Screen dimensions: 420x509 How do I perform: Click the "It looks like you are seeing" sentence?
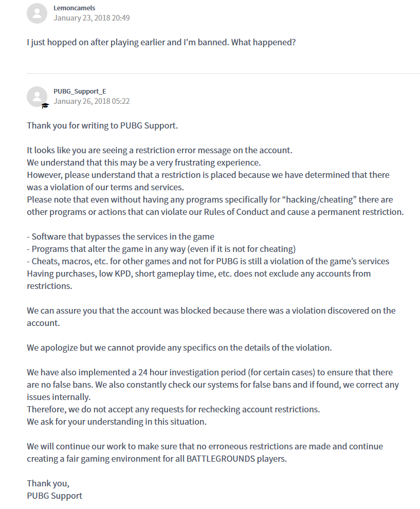tap(159, 150)
